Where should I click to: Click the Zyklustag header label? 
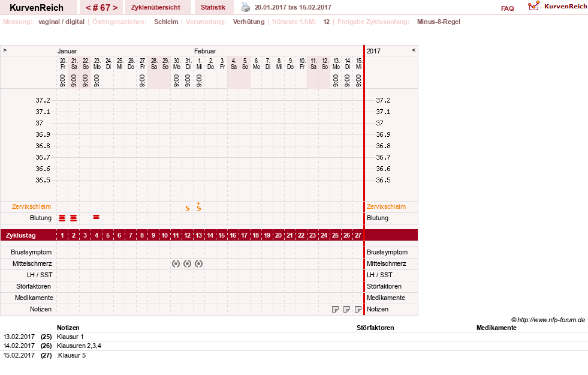click(21, 235)
